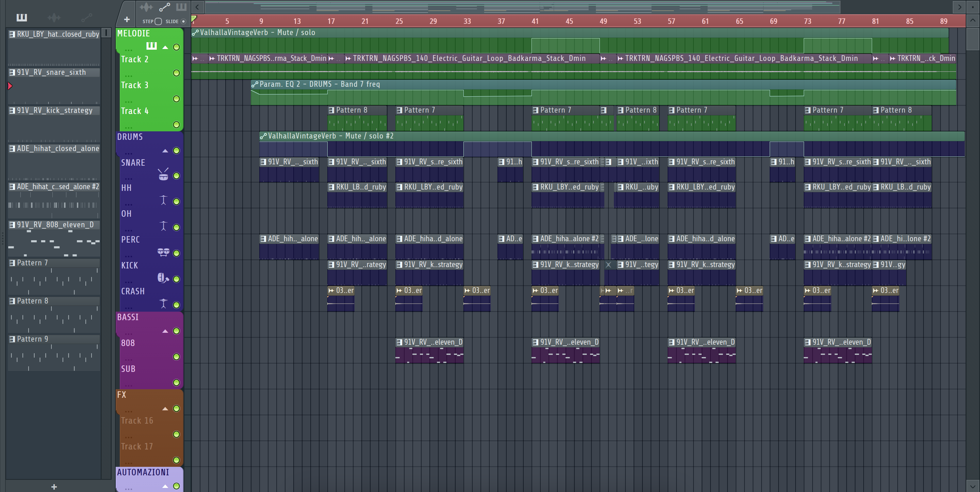Click the audio waveform focus icon above STEP
980x492 pixels.
(146, 7)
